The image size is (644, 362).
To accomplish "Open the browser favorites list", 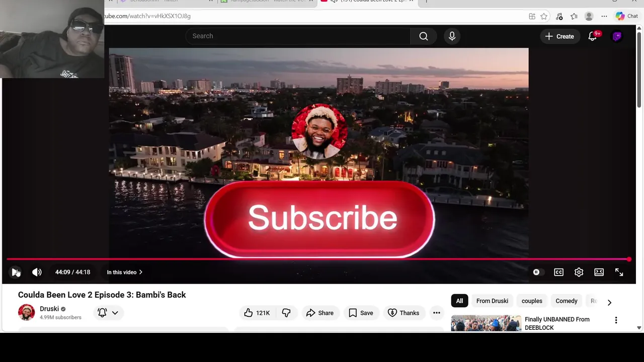I will (574, 16).
